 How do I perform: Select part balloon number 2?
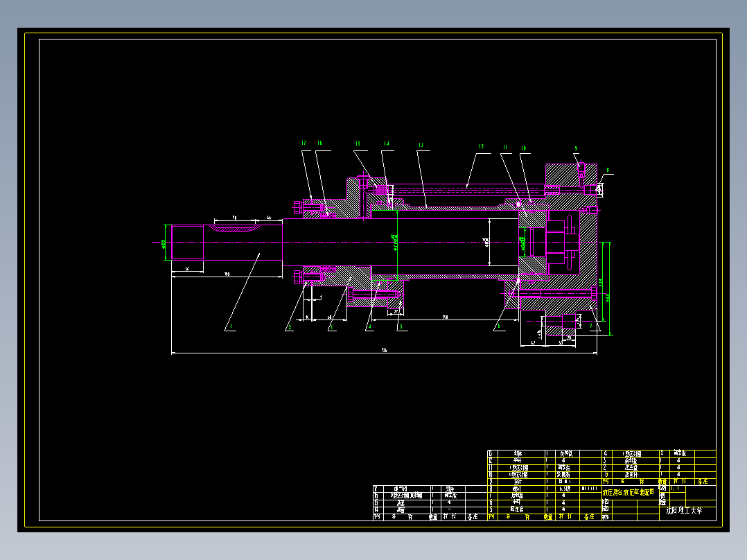tap(290, 327)
